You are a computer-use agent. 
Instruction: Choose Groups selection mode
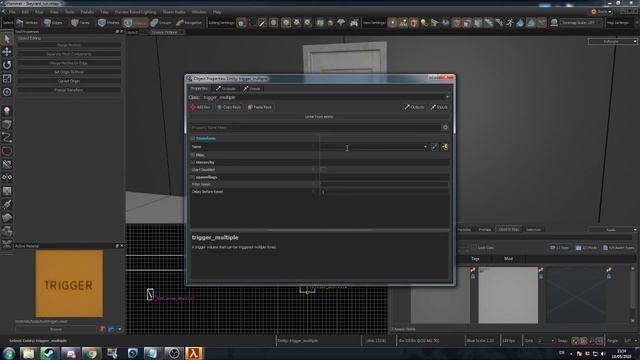tap(161, 23)
